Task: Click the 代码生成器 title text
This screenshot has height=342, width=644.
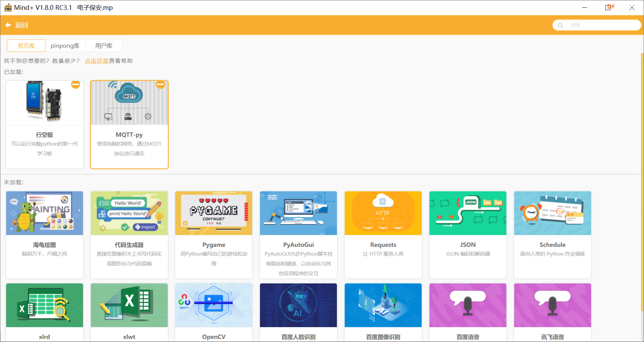Action: point(129,245)
